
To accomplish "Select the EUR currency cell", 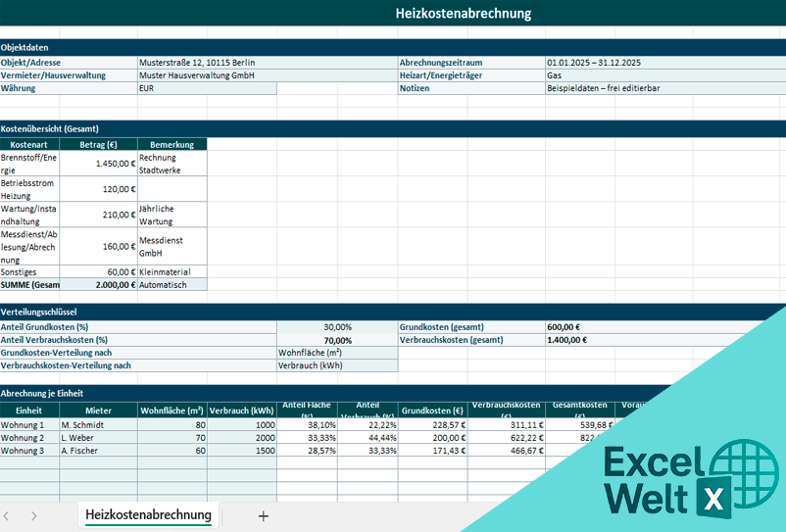I will (x=207, y=88).
